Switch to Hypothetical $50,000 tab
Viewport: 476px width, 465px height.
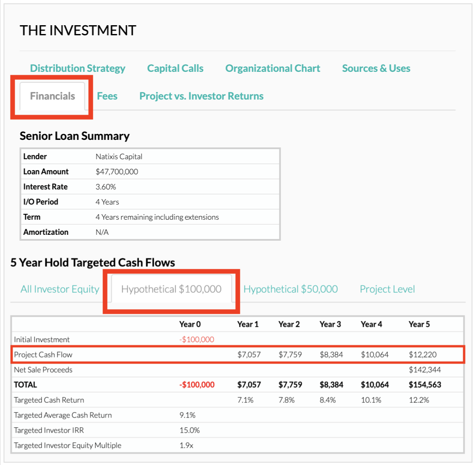tap(291, 289)
